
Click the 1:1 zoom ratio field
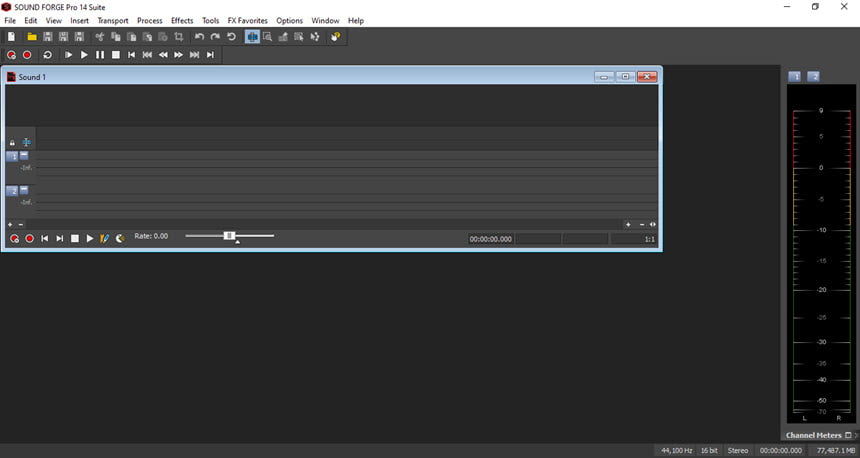(633, 239)
